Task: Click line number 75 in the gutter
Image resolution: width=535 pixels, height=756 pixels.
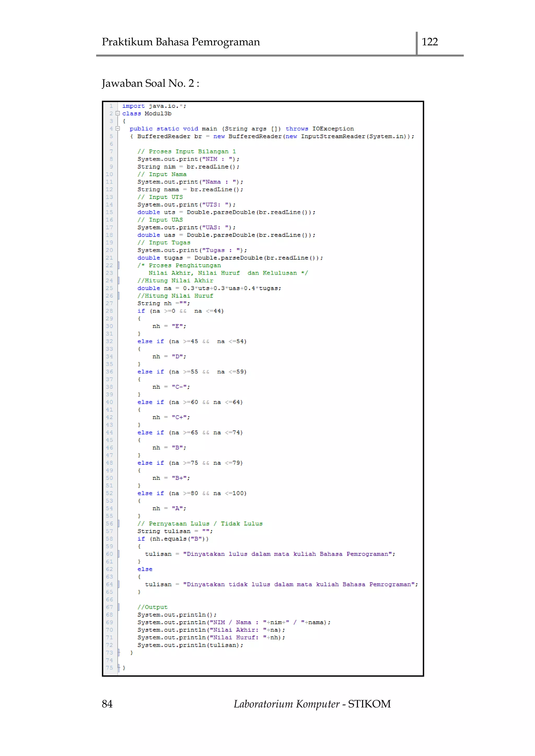Action: coord(109,668)
